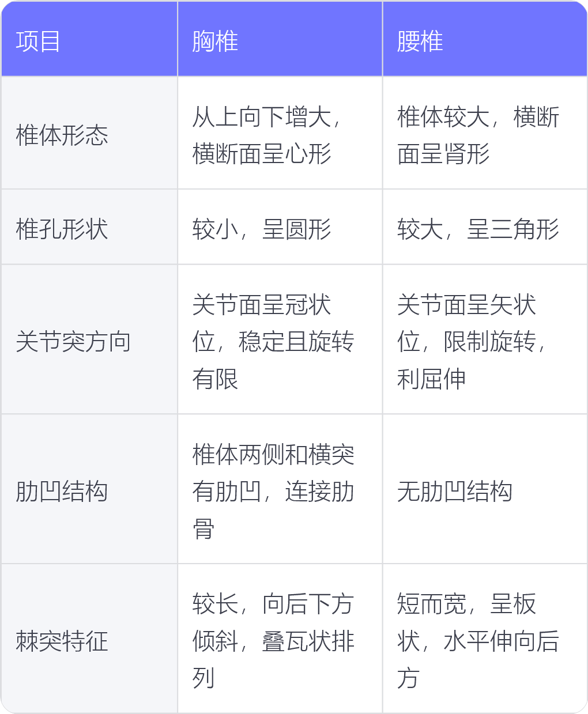Click cell describing 横断面呈肾形
The height and width of the screenshot is (714, 588).
[485, 133]
